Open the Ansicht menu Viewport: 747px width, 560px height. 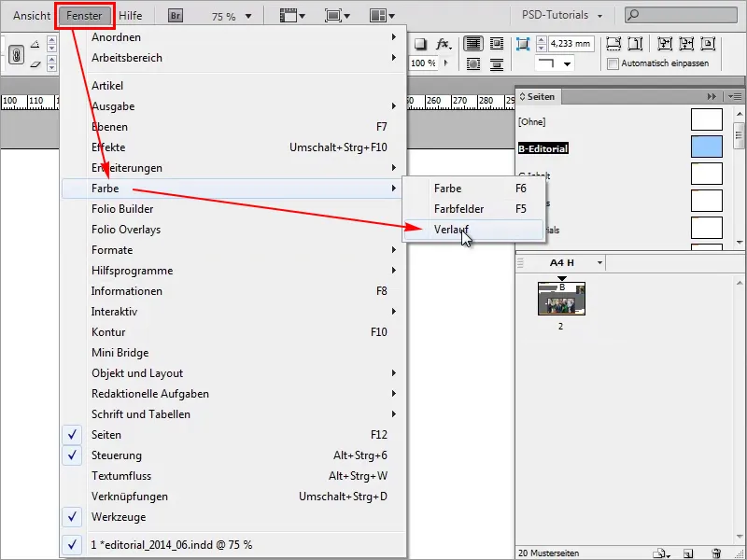[x=31, y=14]
